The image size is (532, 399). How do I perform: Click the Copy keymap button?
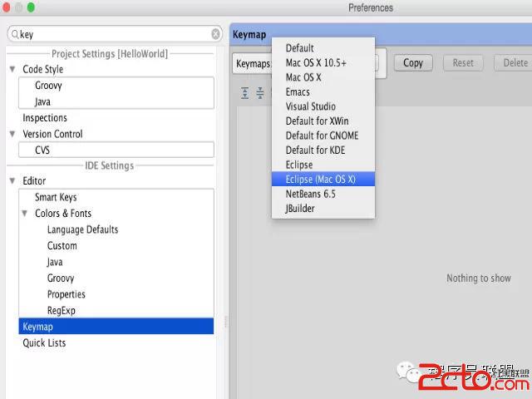(x=413, y=63)
